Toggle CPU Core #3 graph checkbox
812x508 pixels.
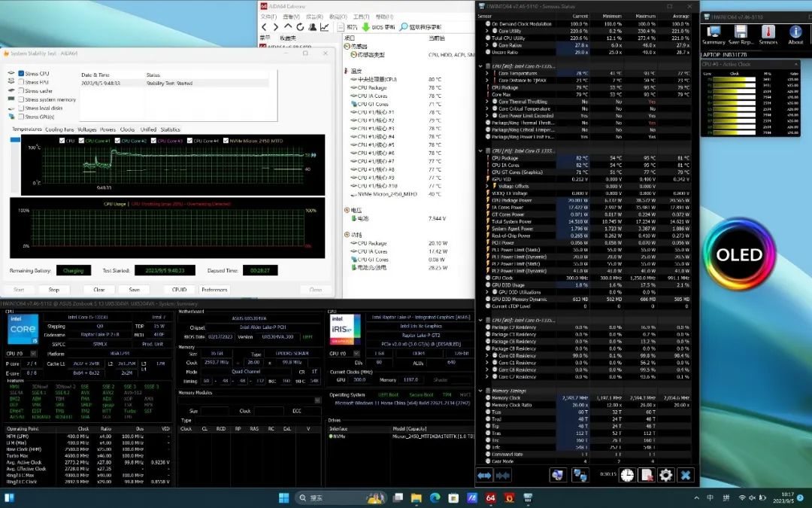[x=154, y=141]
